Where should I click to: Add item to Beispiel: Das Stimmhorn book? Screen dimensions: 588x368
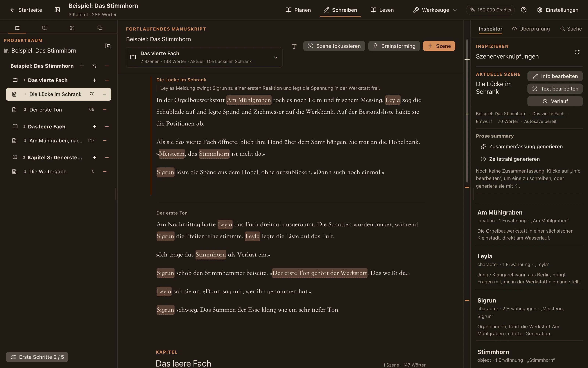(x=82, y=66)
